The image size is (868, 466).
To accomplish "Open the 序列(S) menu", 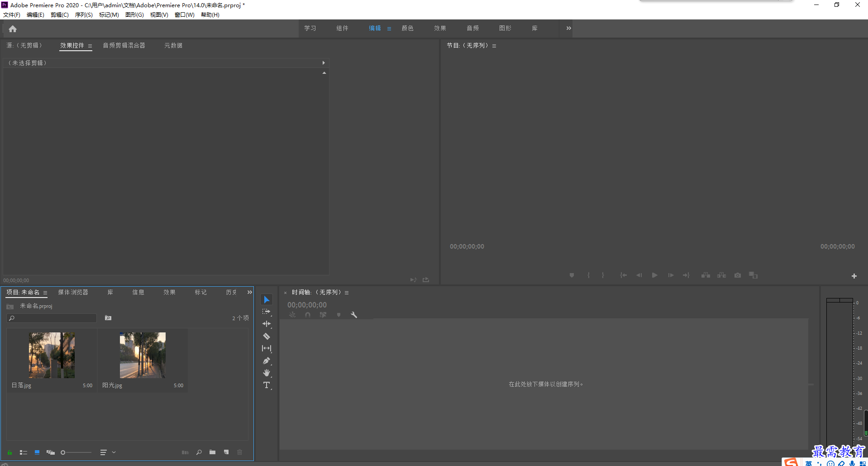I will pos(84,15).
